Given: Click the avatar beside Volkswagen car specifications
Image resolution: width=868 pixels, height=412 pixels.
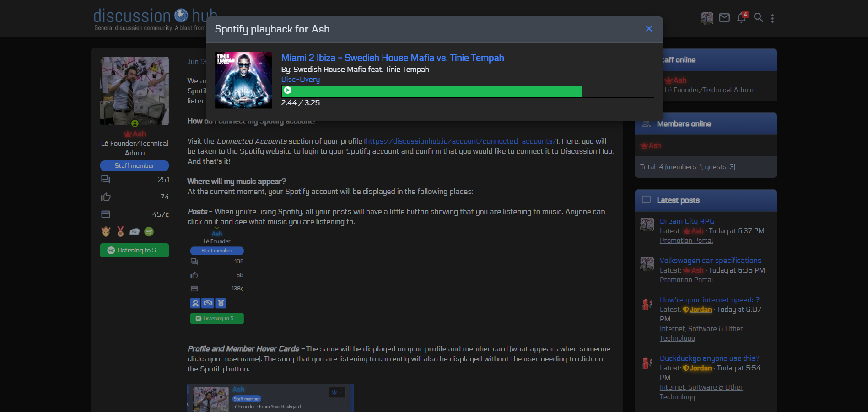Looking at the screenshot, I should point(647,264).
